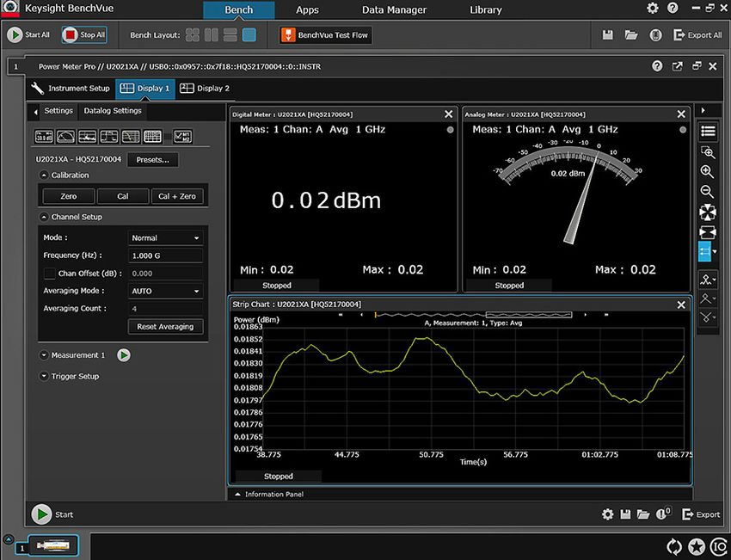731x560 pixels.
Task: Save instrument state from bottom bar
Action: [625, 514]
